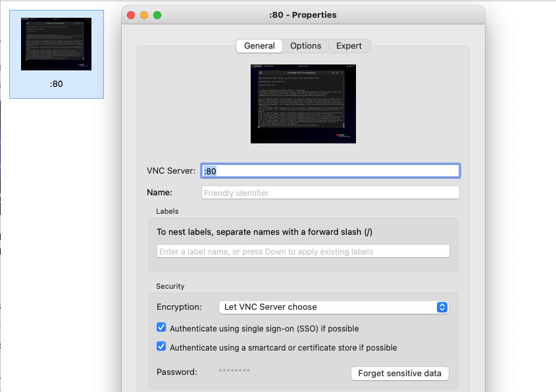The height and width of the screenshot is (392, 556).
Task: Toggle single sign-on (SSO) authentication checkbox
Action: 161,328
